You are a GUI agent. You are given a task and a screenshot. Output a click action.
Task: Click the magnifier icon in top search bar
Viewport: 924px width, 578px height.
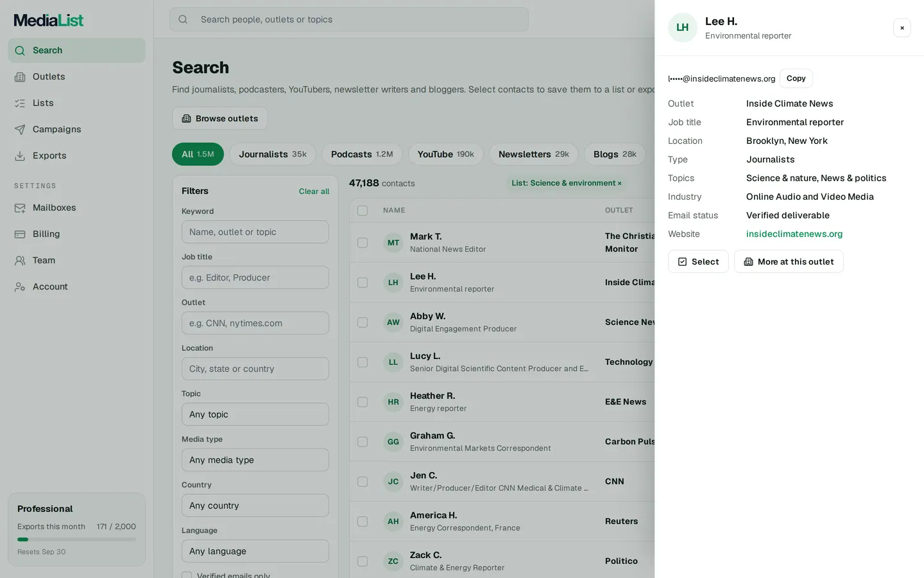point(183,19)
